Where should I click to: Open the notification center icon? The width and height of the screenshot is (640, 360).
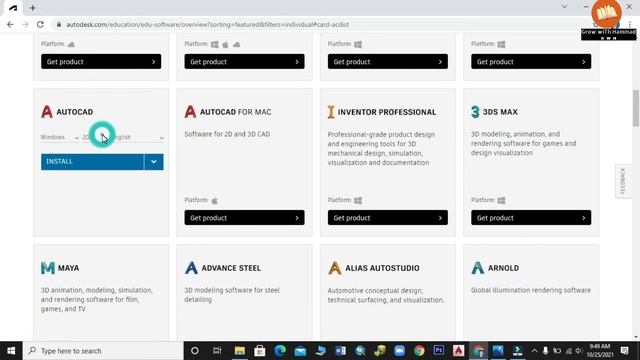[624, 351]
